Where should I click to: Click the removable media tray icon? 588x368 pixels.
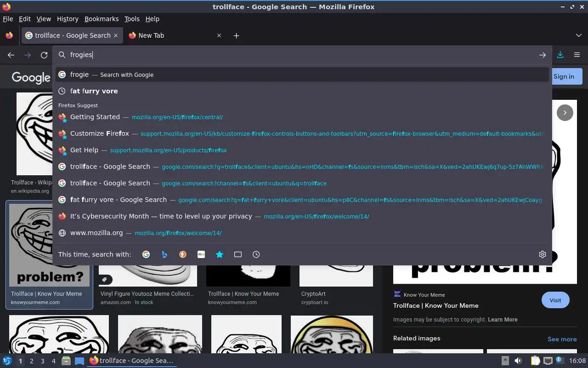click(505, 361)
